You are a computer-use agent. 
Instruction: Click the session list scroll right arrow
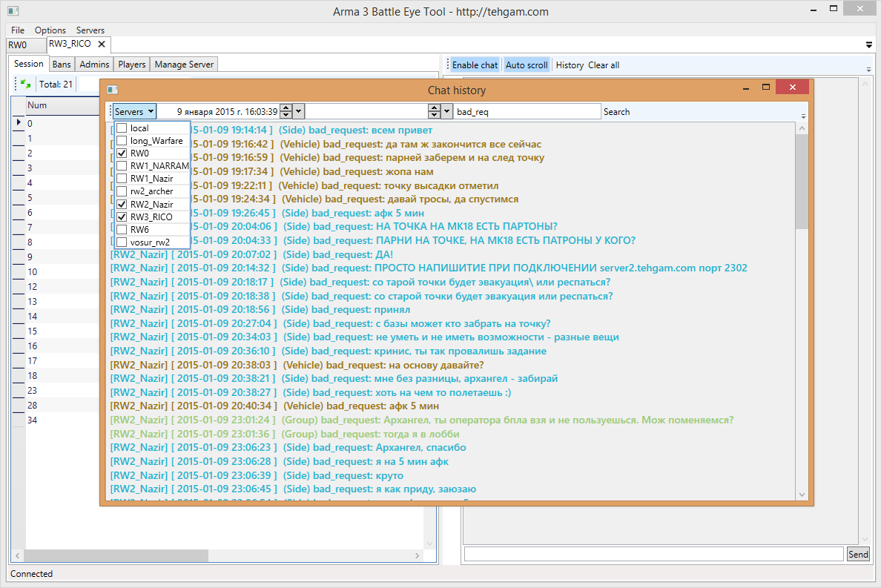[x=417, y=555]
